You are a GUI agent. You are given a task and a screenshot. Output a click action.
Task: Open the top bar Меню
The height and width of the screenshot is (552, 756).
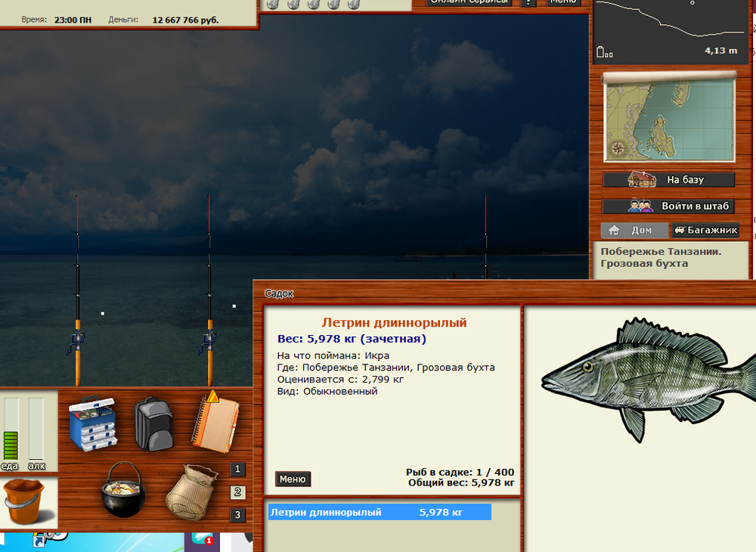pyautogui.click(x=562, y=2)
